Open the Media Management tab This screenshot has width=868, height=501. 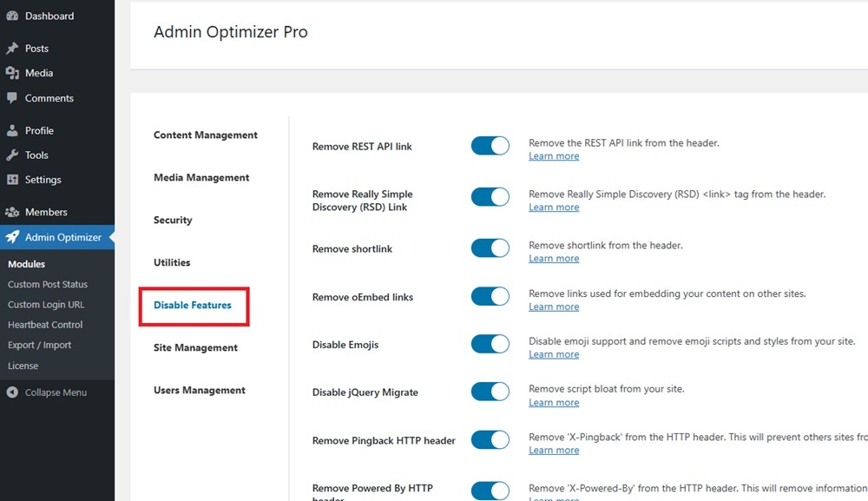coord(201,178)
